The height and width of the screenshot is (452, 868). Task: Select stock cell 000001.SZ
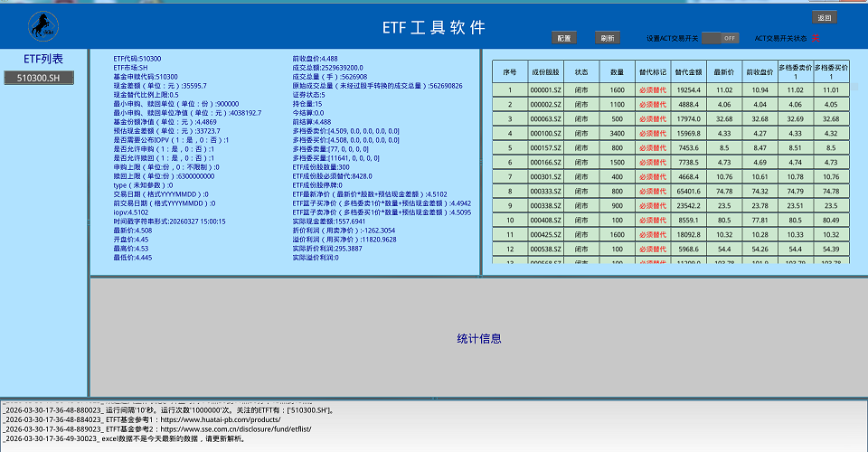(x=546, y=90)
